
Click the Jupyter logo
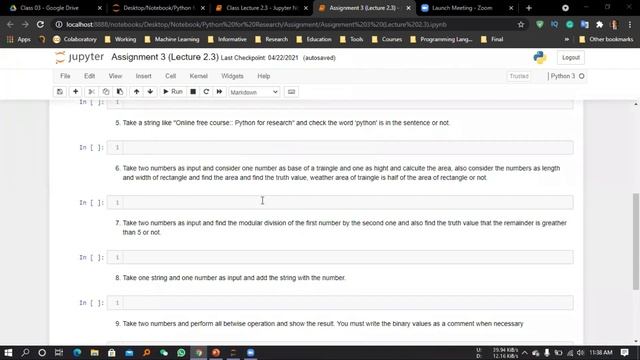point(80,57)
